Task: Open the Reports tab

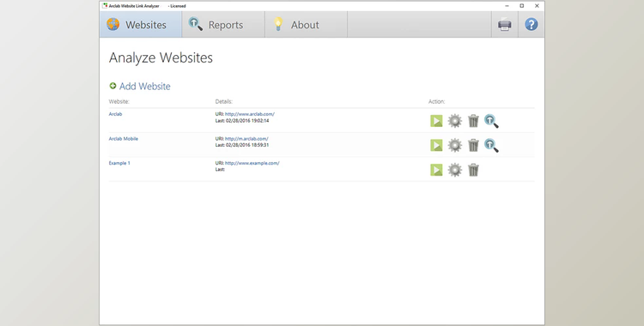Action: click(x=223, y=25)
